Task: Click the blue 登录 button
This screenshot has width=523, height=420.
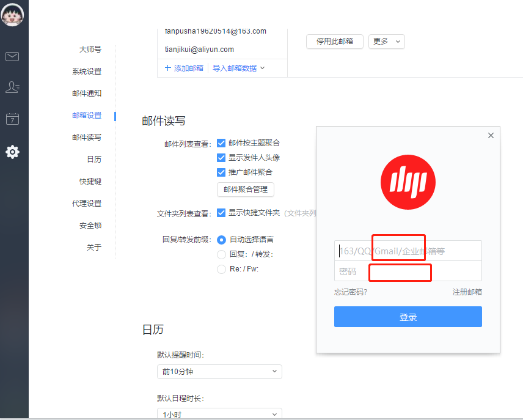Action: pyautogui.click(x=408, y=317)
